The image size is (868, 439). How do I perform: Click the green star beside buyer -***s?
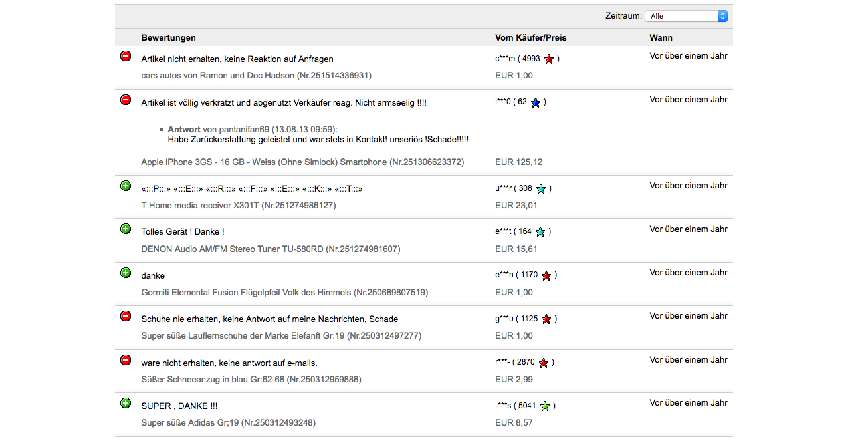click(x=545, y=406)
